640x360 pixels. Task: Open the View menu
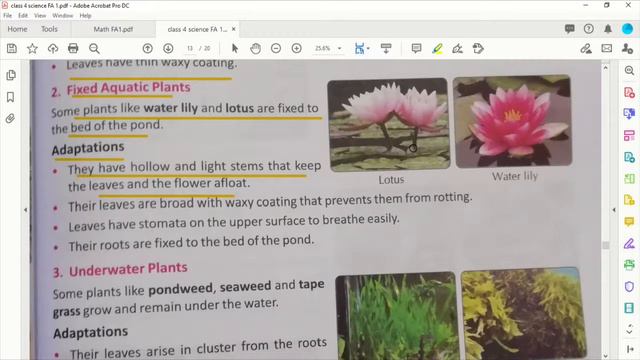(40, 16)
